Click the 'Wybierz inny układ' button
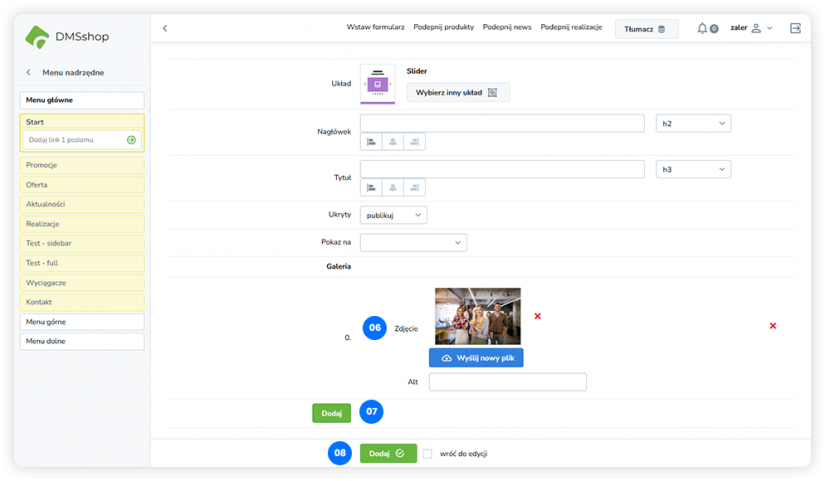The image size is (825, 481). pos(457,92)
